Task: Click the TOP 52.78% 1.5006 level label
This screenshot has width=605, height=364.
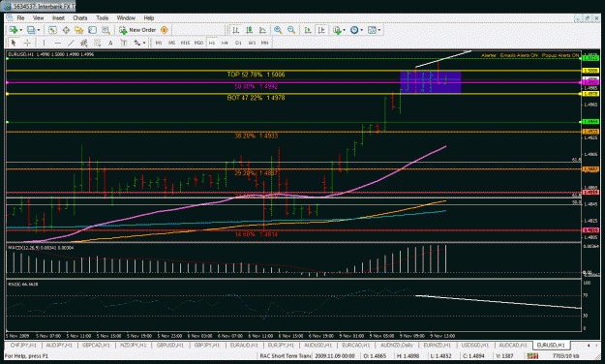Action: tap(256, 75)
